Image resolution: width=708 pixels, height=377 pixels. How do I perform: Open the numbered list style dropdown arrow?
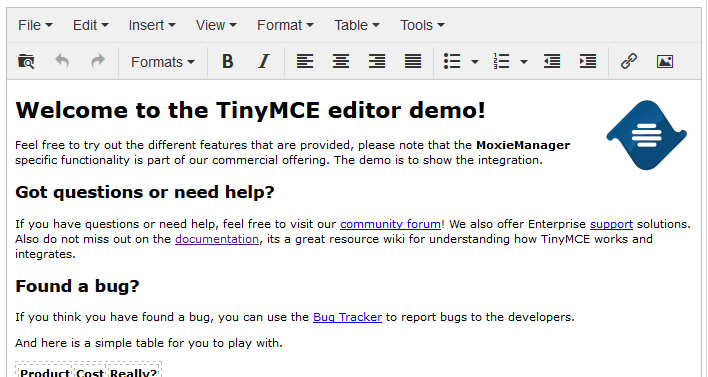point(524,62)
